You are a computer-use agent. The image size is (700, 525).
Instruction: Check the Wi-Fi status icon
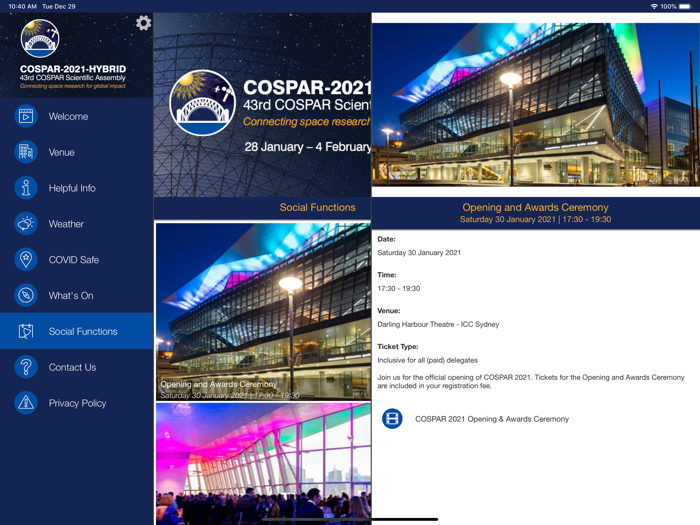tap(654, 6)
